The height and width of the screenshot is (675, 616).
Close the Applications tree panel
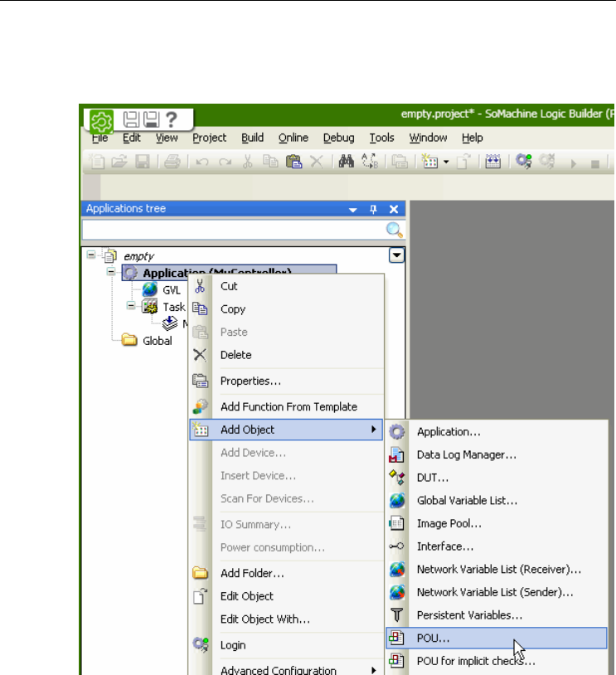(x=394, y=209)
